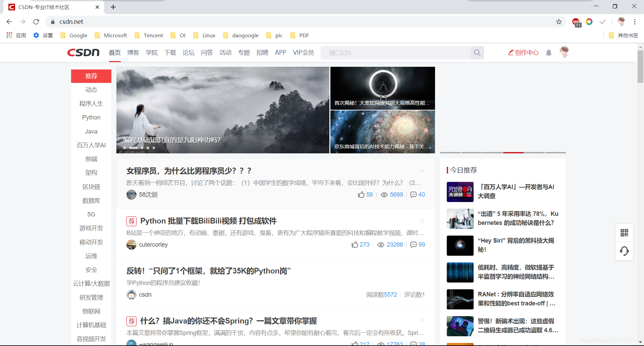Open a new browser tab
The image size is (644, 346).
point(113,7)
